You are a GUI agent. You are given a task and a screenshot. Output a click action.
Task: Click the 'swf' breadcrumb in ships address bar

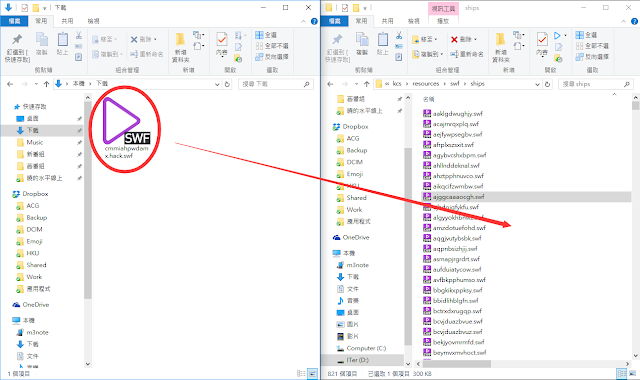[455, 84]
